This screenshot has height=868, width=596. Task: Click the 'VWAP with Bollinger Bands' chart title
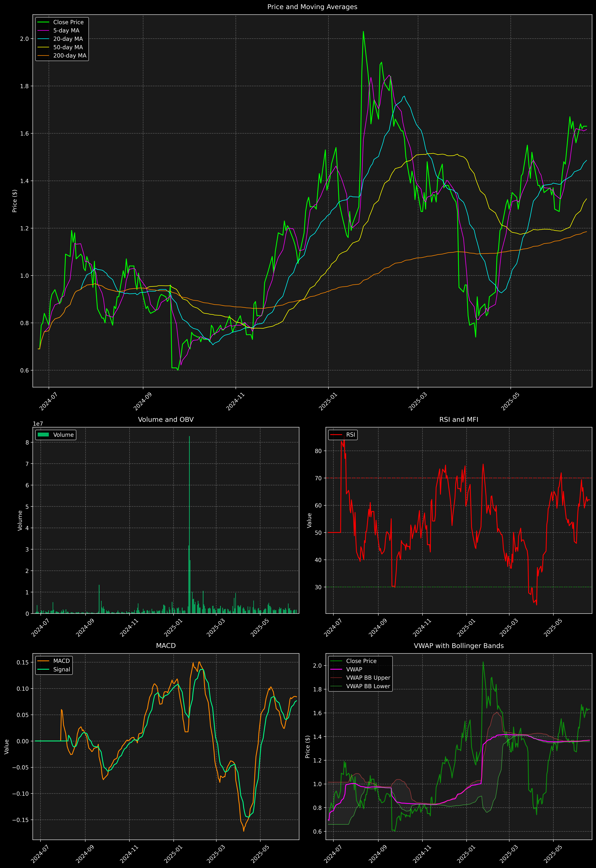(x=459, y=646)
